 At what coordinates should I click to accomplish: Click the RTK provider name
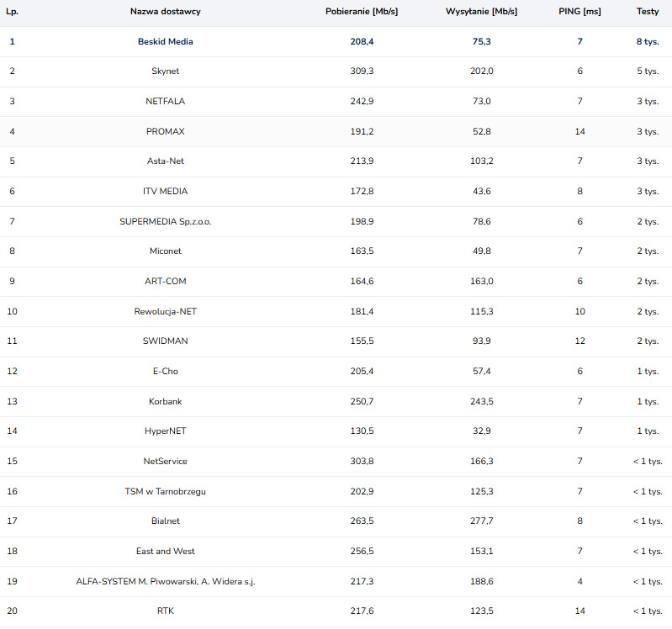(165, 611)
